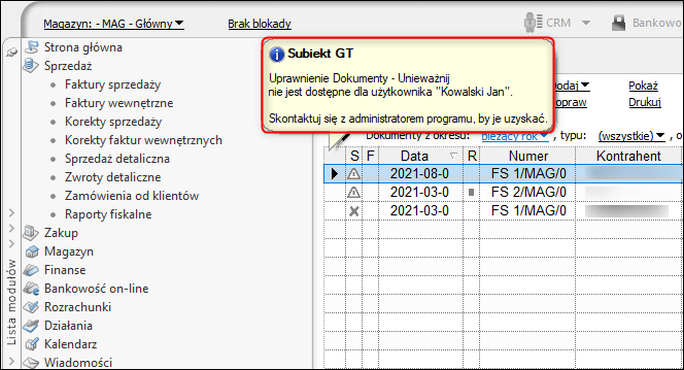
Task: Open the Magazyn: MAG - Główny dropdown
Action: pyautogui.click(x=113, y=24)
